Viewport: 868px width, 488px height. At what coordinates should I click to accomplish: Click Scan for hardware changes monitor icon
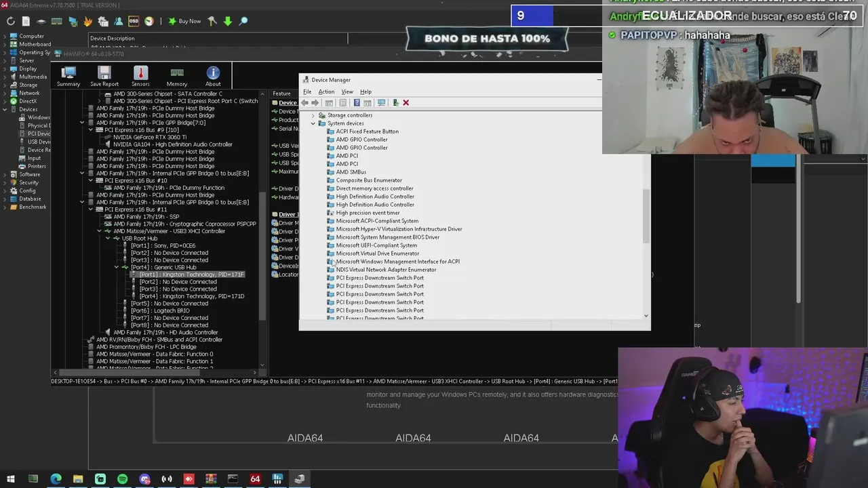(381, 103)
